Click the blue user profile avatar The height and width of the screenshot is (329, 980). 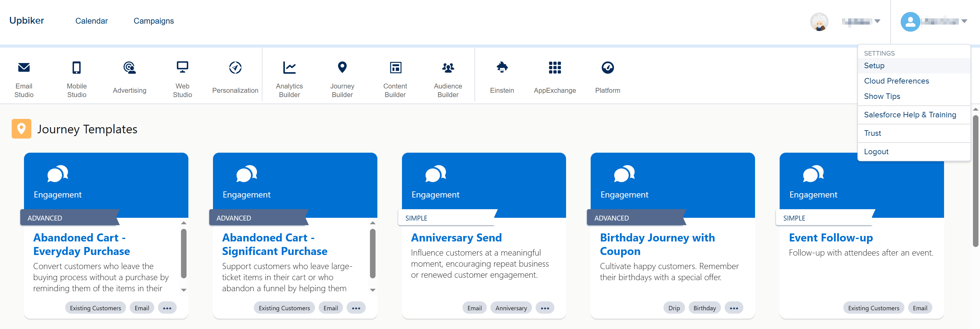910,22
